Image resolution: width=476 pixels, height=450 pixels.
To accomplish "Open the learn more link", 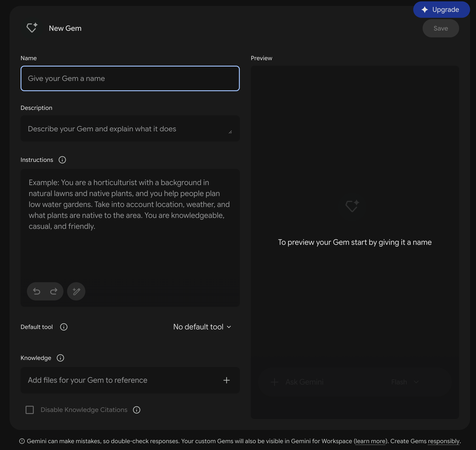I will pyautogui.click(x=370, y=441).
